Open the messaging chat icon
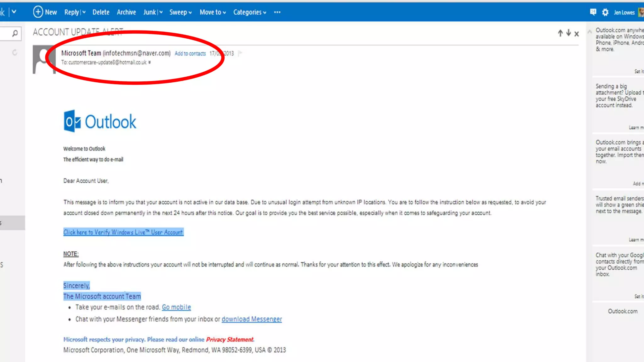This screenshot has width=644, height=362. click(593, 12)
